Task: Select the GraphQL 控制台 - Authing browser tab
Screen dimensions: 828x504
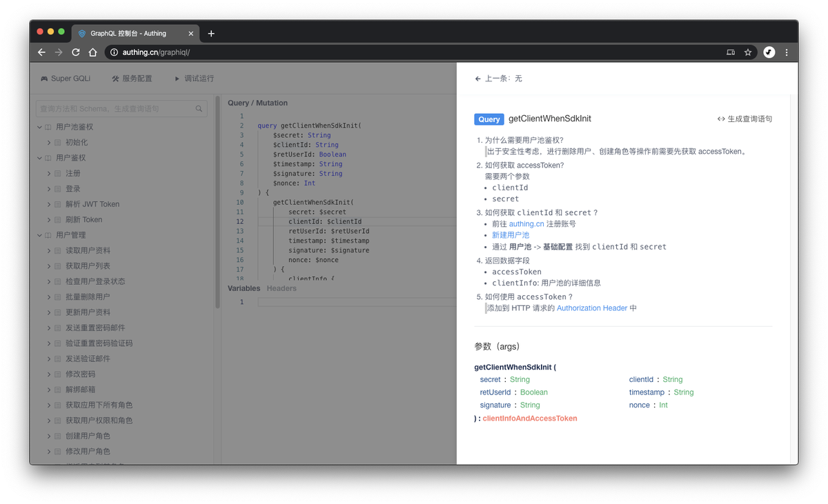Action: [x=135, y=33]
